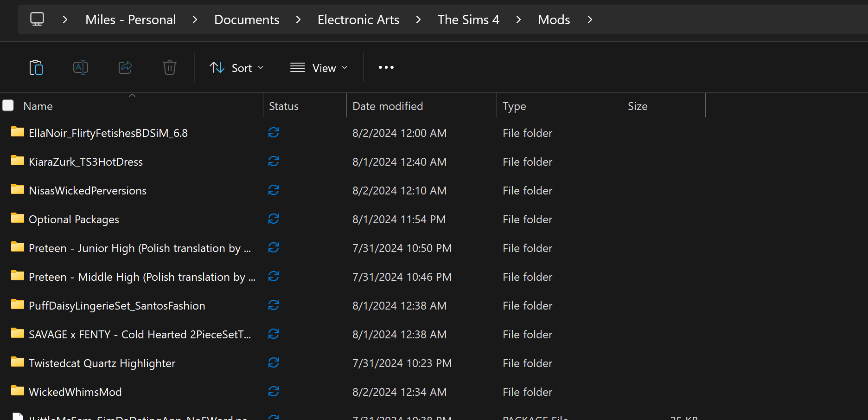Expand the chevron after the PC icon
Image resolution: width=868 pixels, height=420 pixels.
[x=65, y=19]
